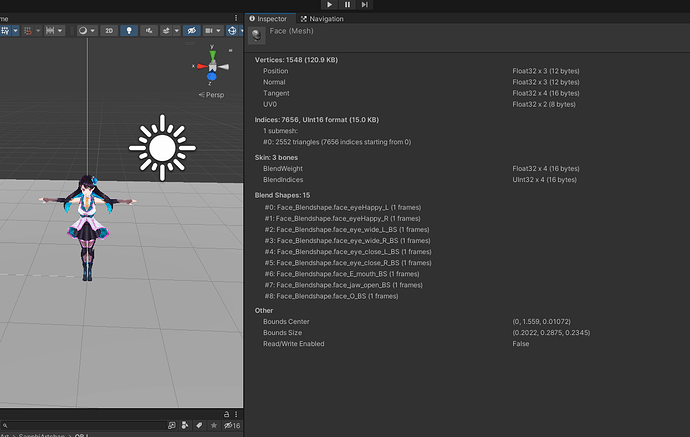This screenshot has width=690, height=437.
Task: Toggle the Gizmos globe icon
Action: click(232, 30)
